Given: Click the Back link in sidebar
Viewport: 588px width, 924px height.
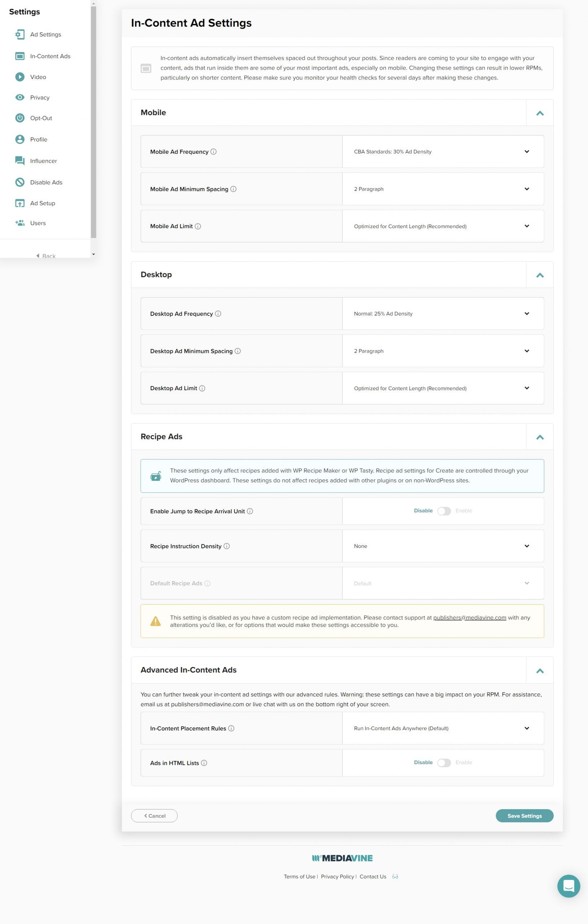Looking at the screenshot, I should tap(46, 256).
